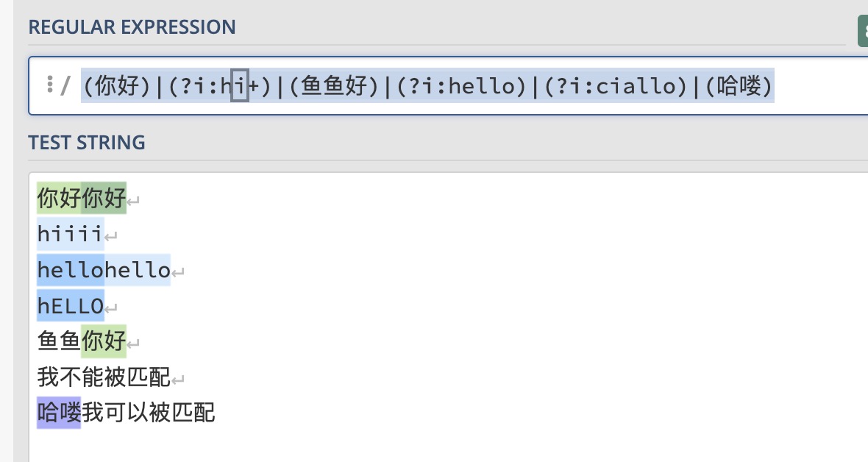Click the darker second 你好 match on line one
Screen dimensions: 868x462
[x=104, y=198]
